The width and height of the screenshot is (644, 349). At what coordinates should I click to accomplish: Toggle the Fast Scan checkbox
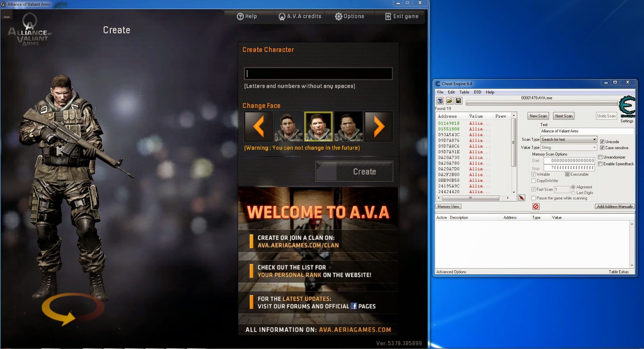coord(533,189)
